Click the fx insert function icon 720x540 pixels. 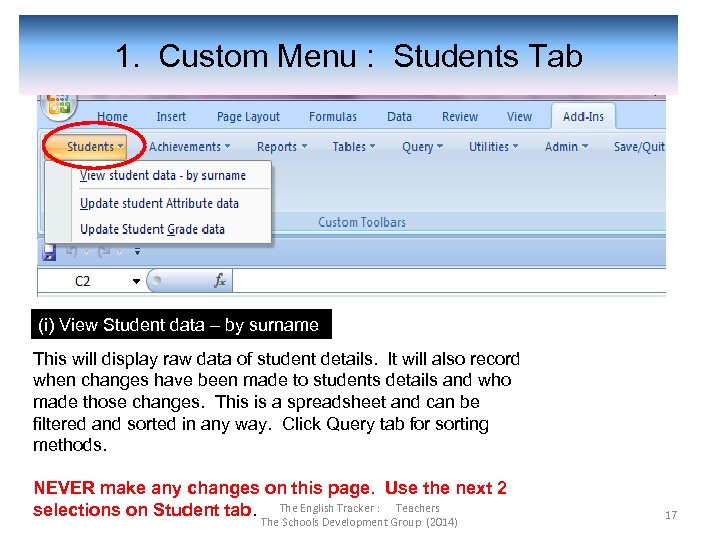coord(220,281)
